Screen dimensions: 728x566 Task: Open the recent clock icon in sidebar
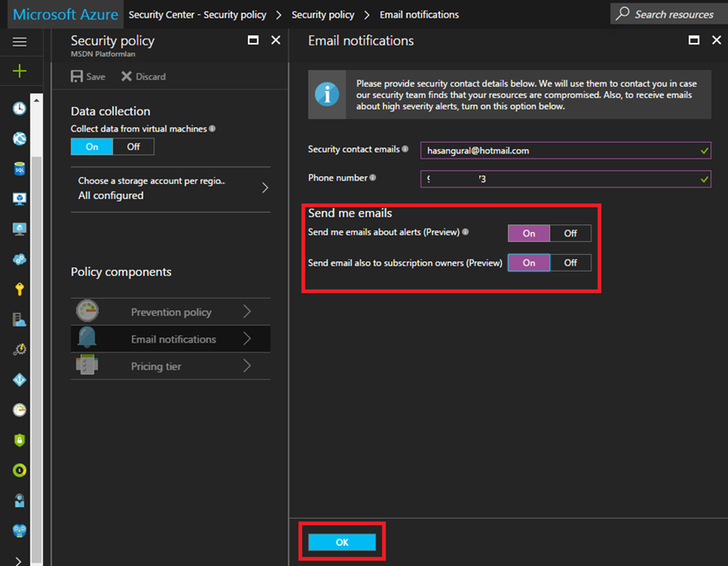click(19, 108)
